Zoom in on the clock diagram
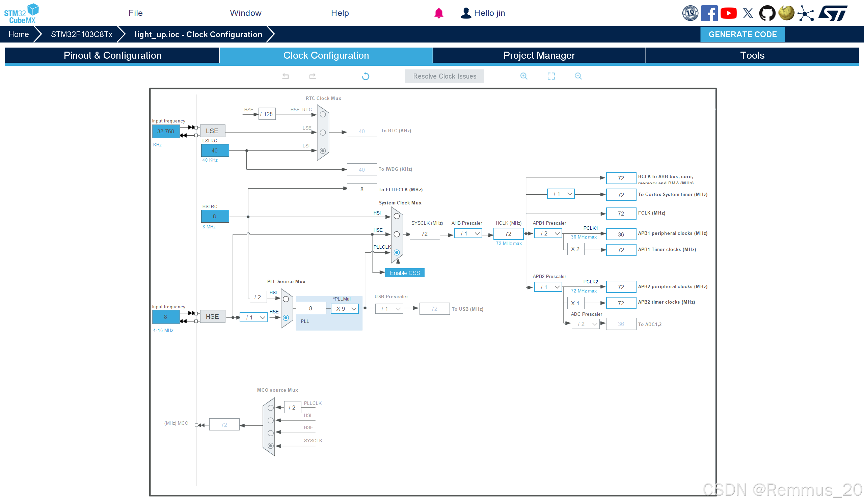Screen dimensions: 864x504 click(x=523, y=76)
